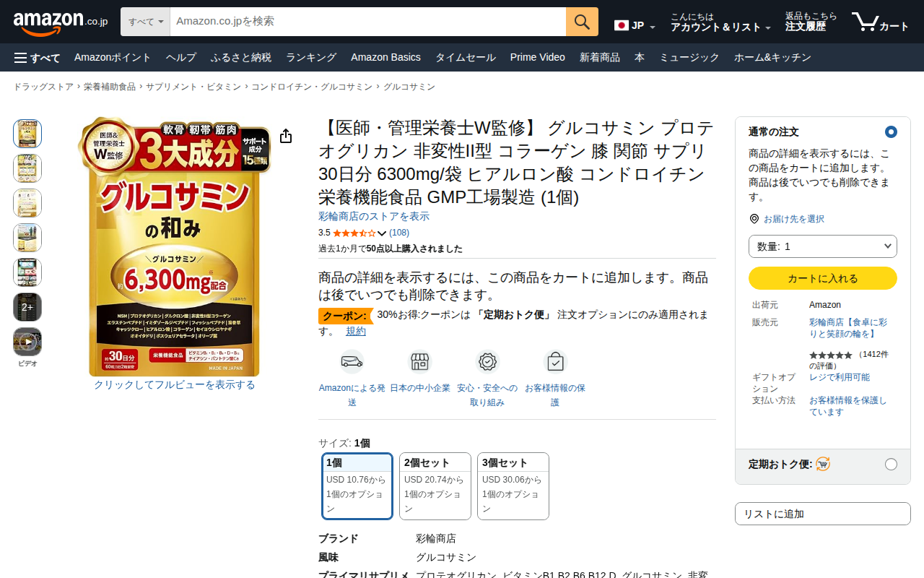Open タイムセール in navigation bar

pyautogui.click(x=465, y=58)
